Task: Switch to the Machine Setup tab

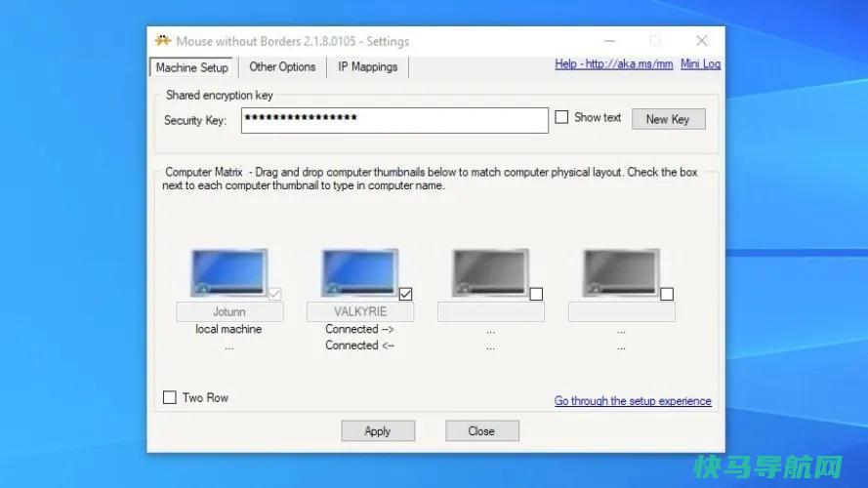Action: coord(192,67)
